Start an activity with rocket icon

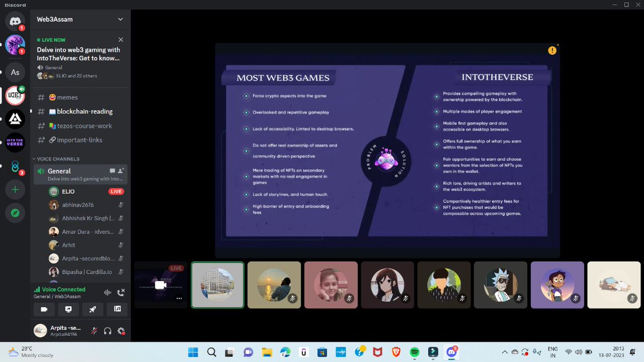(93, 309)
